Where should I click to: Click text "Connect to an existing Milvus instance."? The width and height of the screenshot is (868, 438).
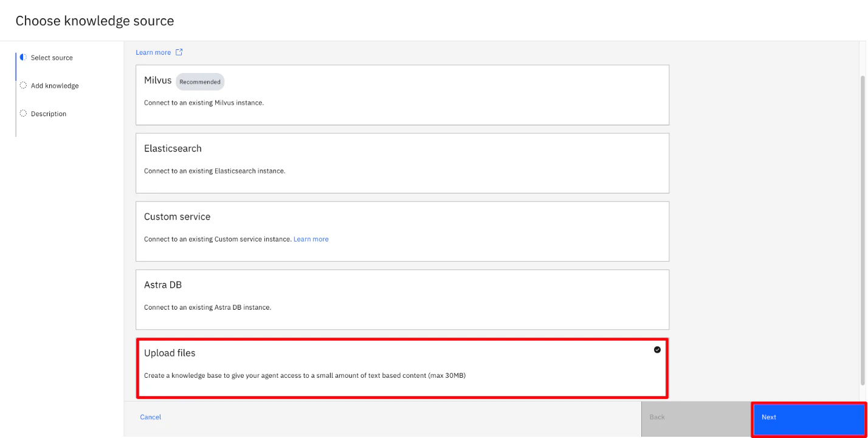tap(204, 103)
